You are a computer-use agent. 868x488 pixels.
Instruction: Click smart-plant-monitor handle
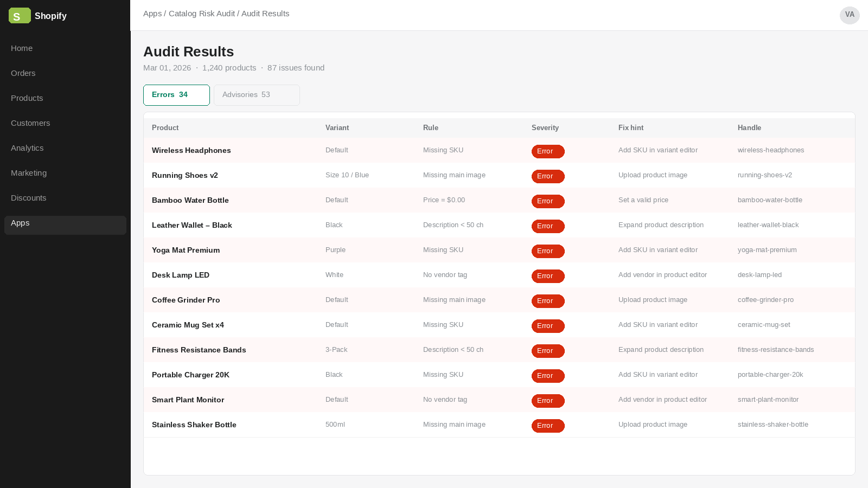pyautogui.click(x=768, y=400)
